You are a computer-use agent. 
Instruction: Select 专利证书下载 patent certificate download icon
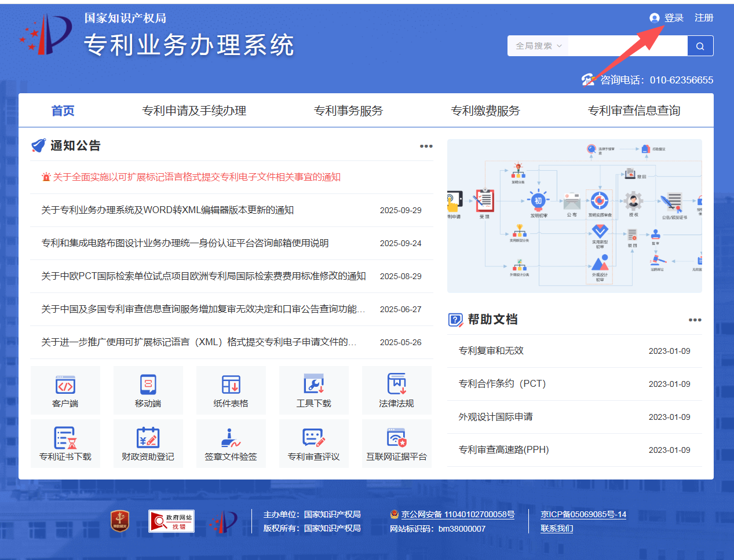pos(65,443)
